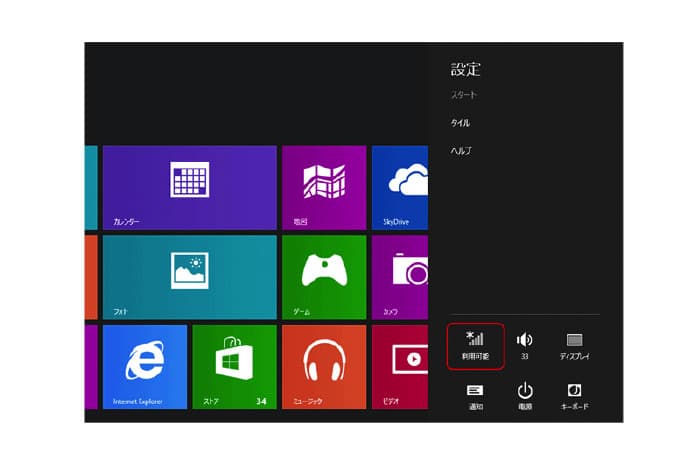Click the スタート label under 設定

[x=463, y=95]
